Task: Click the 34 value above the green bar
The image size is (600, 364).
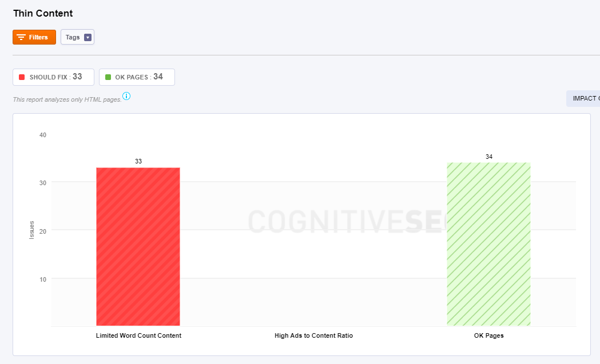Action: [x=488, y=157]
